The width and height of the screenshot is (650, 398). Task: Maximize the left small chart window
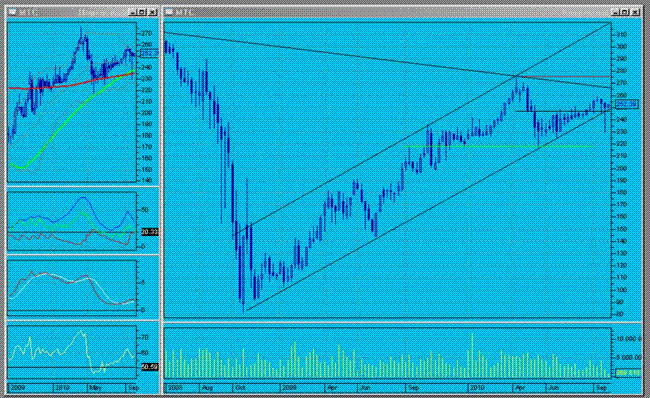pos(142,12)
